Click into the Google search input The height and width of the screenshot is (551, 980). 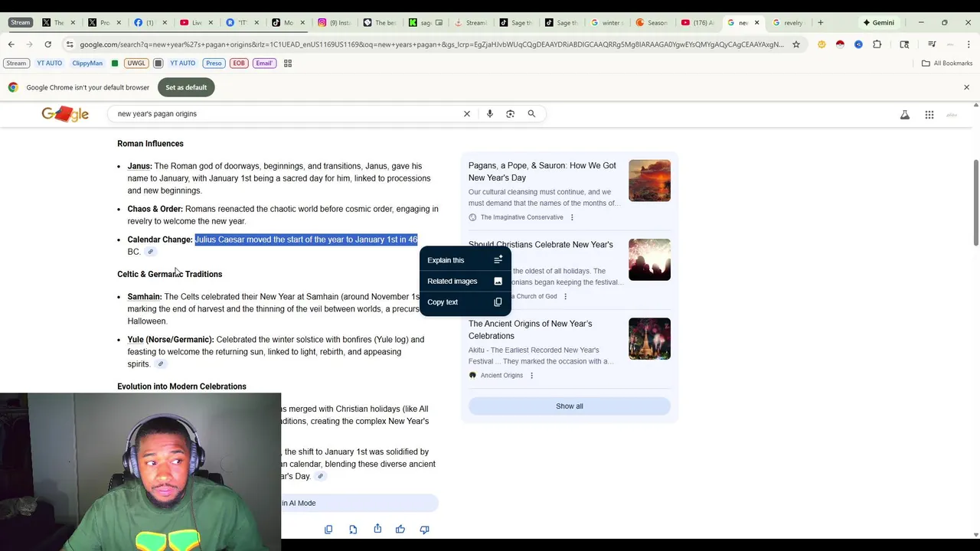[287, 114]
